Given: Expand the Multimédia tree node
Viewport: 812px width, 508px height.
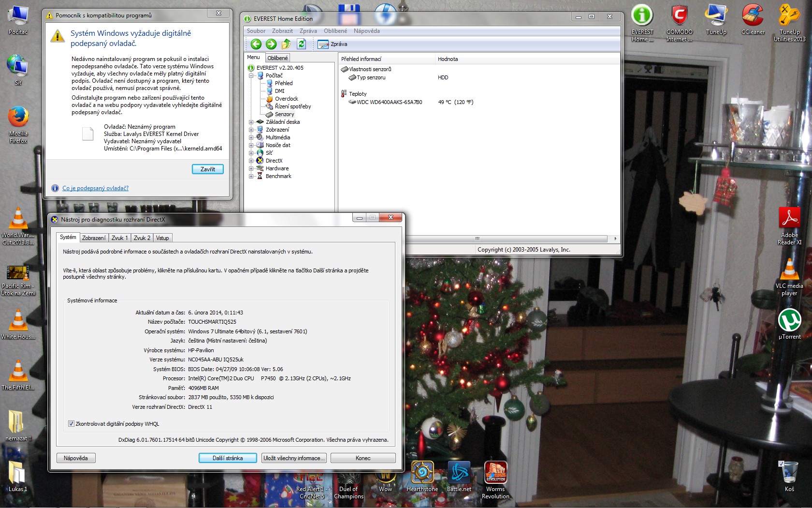Looking at the screenshot, I should coord(251,137).
